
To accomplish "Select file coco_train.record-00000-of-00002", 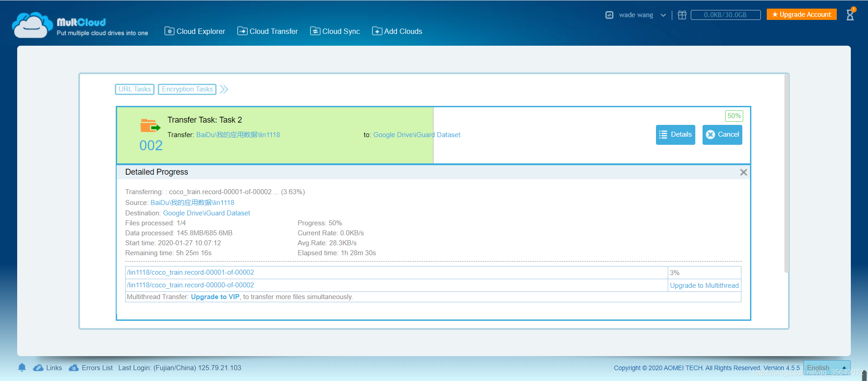I will (190, 285).
